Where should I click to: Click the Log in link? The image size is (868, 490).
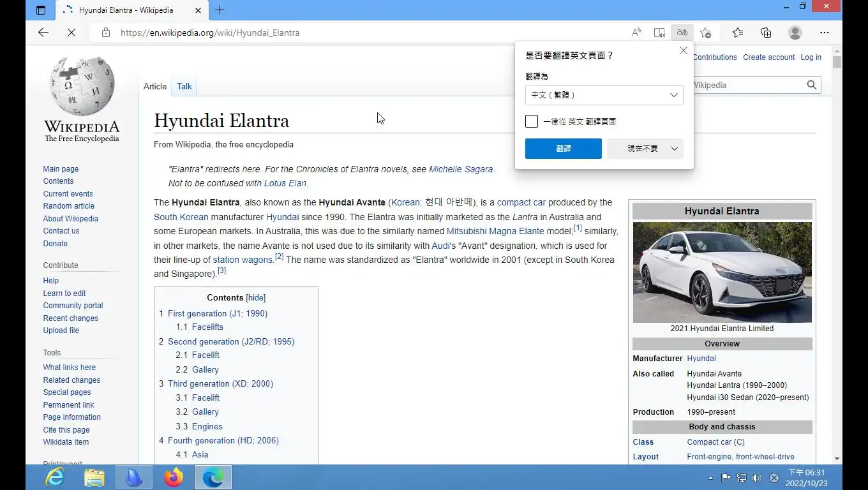(x=811, y=57)
